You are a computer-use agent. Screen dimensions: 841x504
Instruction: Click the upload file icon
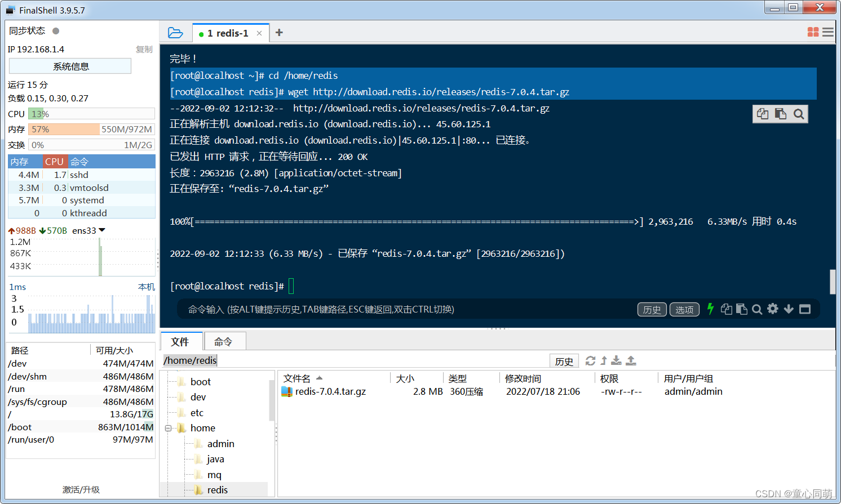coord(631,360)
